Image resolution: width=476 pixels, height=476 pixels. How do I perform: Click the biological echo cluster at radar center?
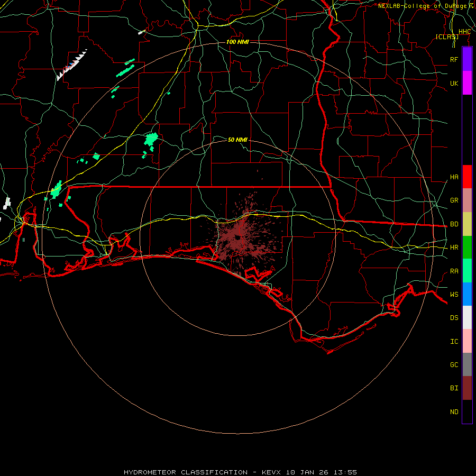pos(240,237)
